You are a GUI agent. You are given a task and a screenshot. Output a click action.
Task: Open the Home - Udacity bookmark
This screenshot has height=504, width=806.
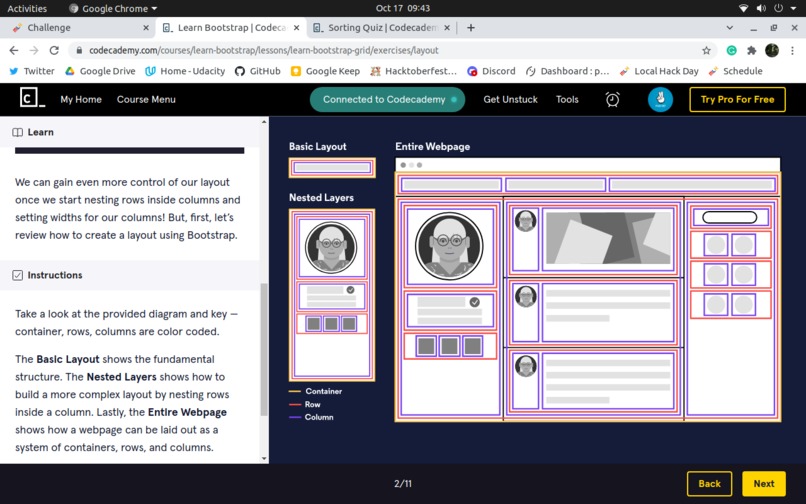[185, 71]
